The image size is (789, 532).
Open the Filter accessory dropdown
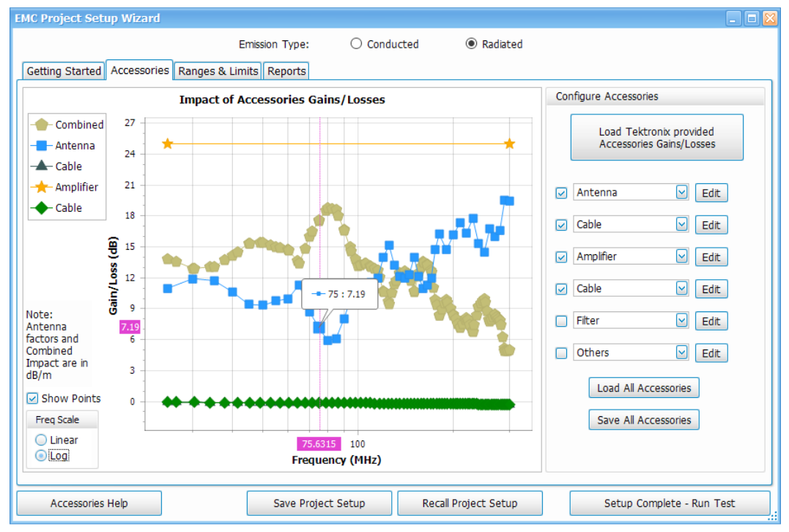[x=682, y=320]
